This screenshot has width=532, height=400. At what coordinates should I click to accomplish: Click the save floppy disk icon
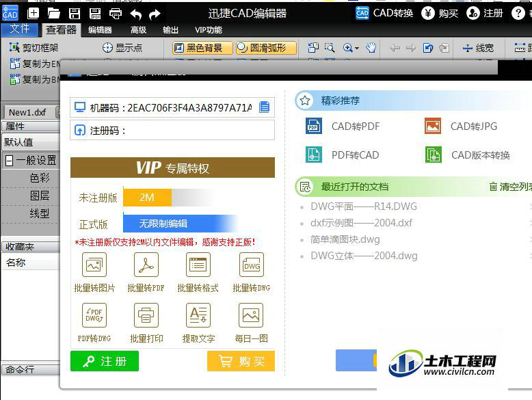(x=75, y=14)
